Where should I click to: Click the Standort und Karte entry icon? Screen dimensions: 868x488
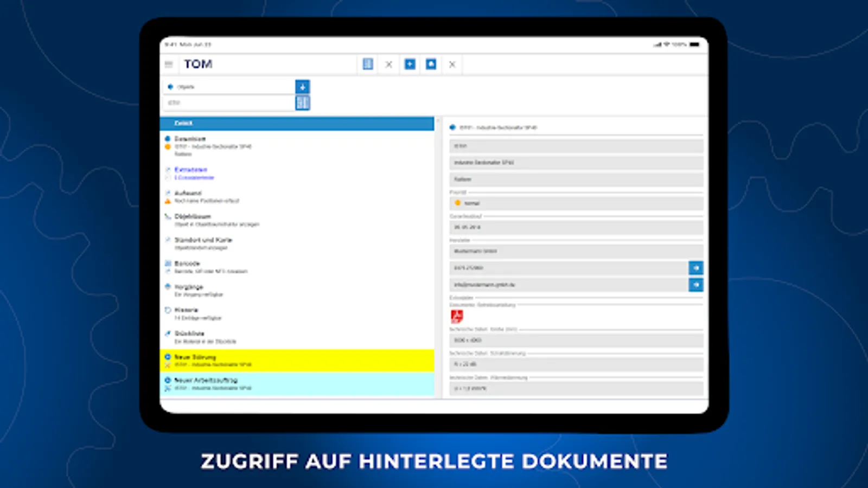tap(168, 240)
